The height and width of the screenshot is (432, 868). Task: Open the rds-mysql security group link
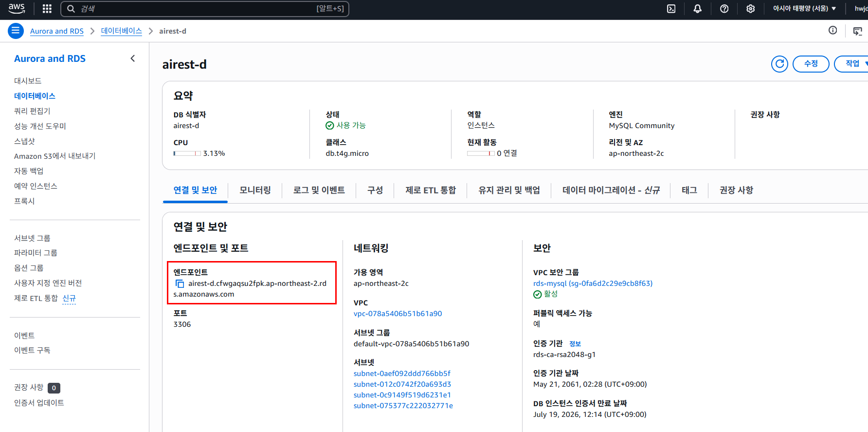click(593, 283)
